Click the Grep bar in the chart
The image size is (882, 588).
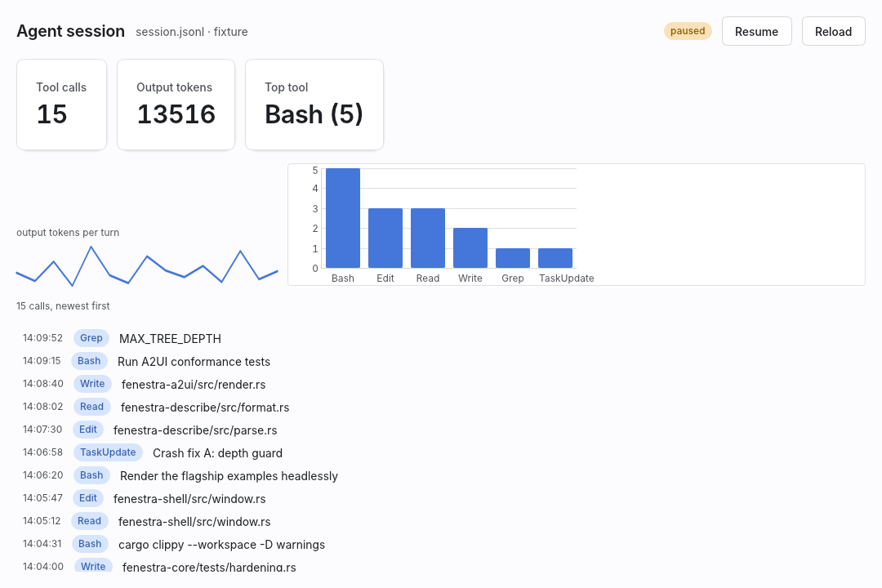[x=513, y=258]
